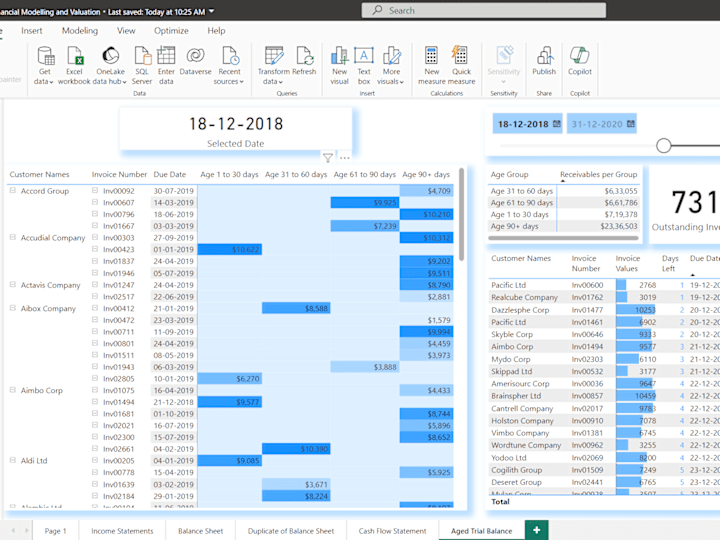The height and width of the screenshot is (540, 720).
Task: Open calendar picker for 18-12-2018 start date
Action: pyautogui.click(x=557, y=124)
